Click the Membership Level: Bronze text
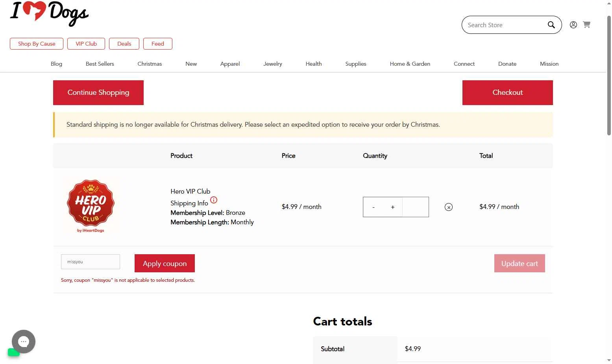612x364 pixels. click(x=208, y=212)
